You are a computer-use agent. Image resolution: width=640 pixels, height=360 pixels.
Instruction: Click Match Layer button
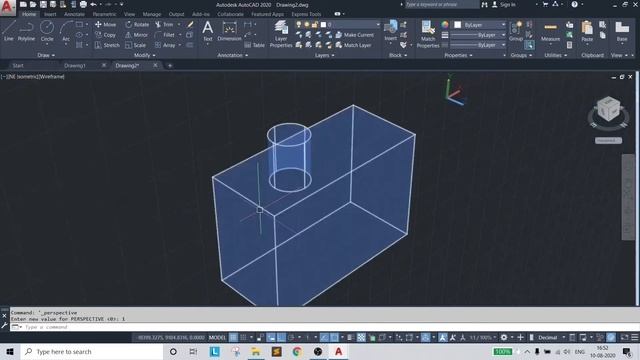point(353,45)
